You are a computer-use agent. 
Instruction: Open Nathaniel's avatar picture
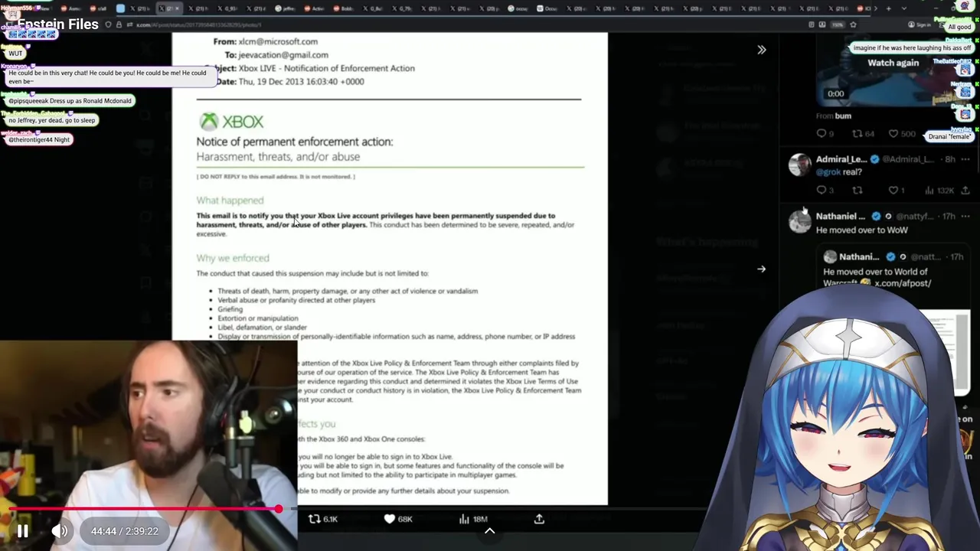coord(799,222)
